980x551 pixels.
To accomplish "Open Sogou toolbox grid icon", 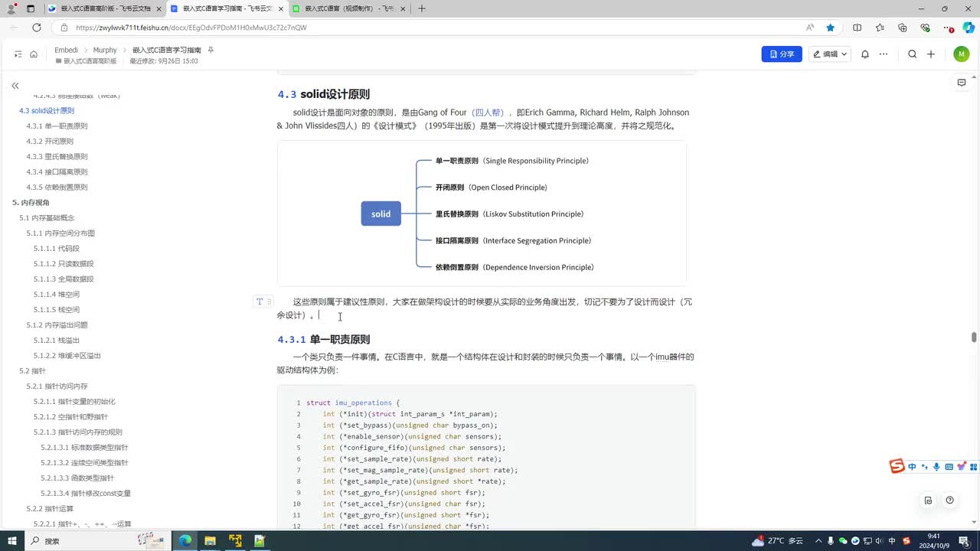I will tap(973, 467).
